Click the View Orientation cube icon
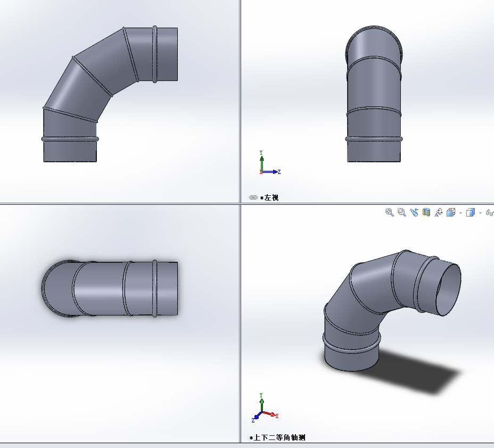 click(x=451, y=212)
